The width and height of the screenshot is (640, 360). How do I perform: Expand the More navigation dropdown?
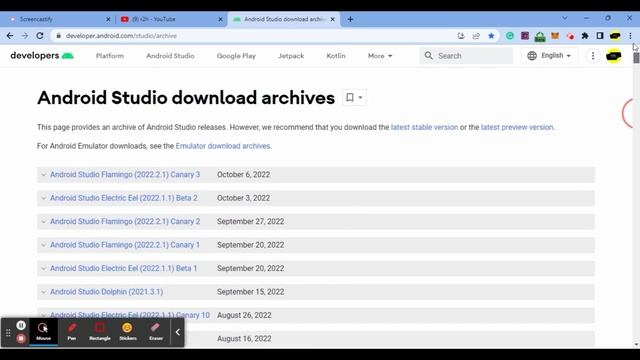coord(380,56)
